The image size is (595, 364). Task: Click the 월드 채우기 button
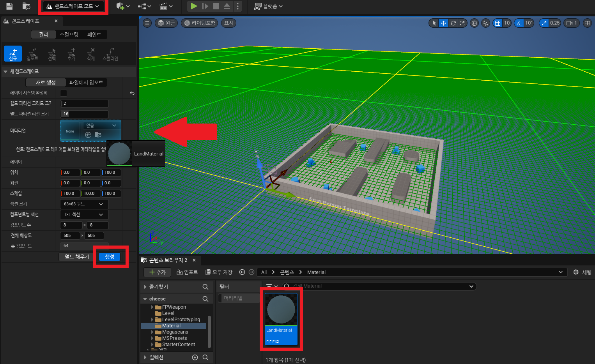(x=77, y=257)
